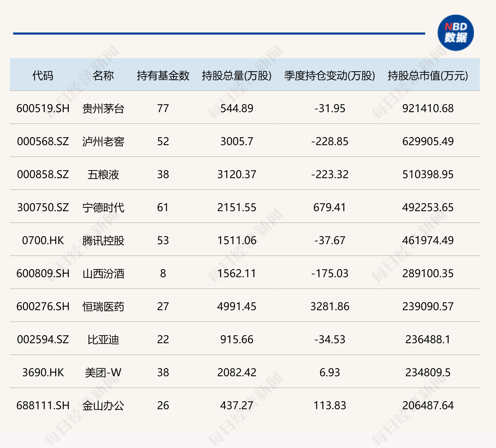This screenshot has width=496, height=448.
Task: Select stock code 300750.SZ
Action: click(x=43, y=207)
